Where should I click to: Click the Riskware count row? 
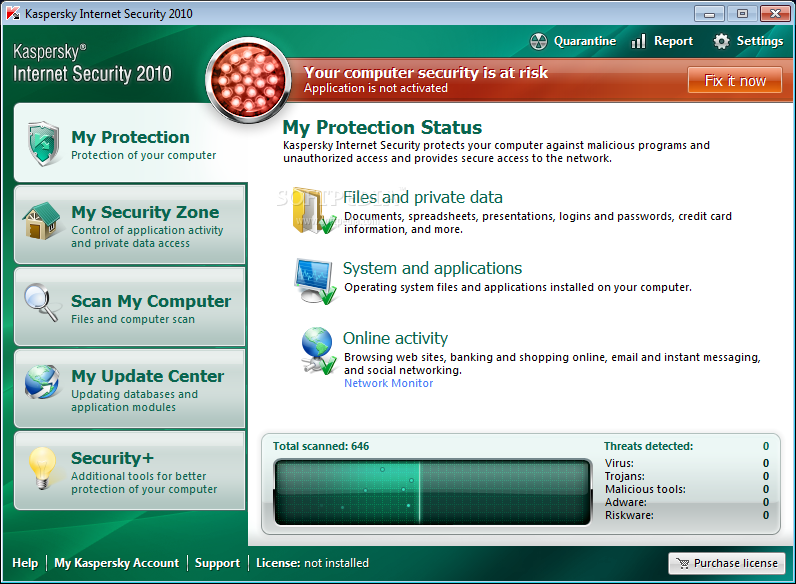[x=686, y=515]
